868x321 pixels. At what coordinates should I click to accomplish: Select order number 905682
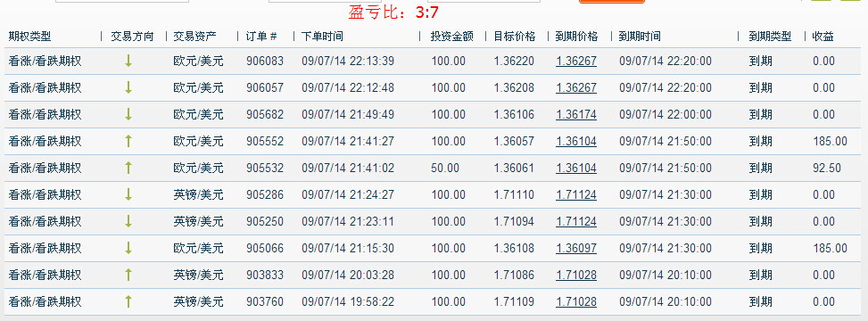coord(265,114)
